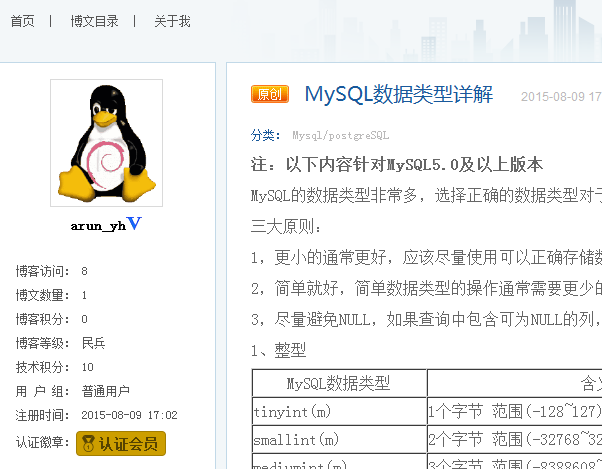Open the 关于我 navigation link
Viewport: 602px width, 469px height.
[x=172, y=21]
